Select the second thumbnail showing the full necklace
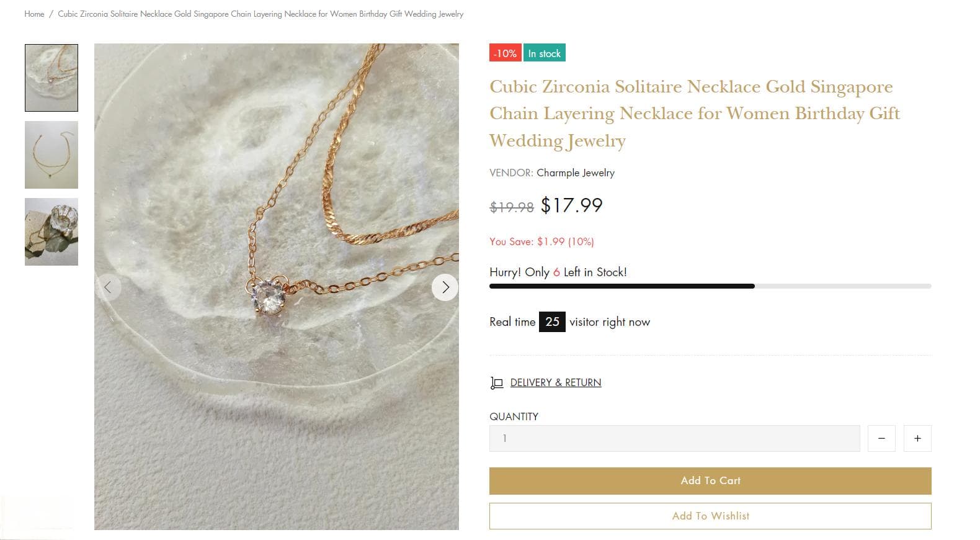This screenshot has width=980, height=540. click(51, 155)
